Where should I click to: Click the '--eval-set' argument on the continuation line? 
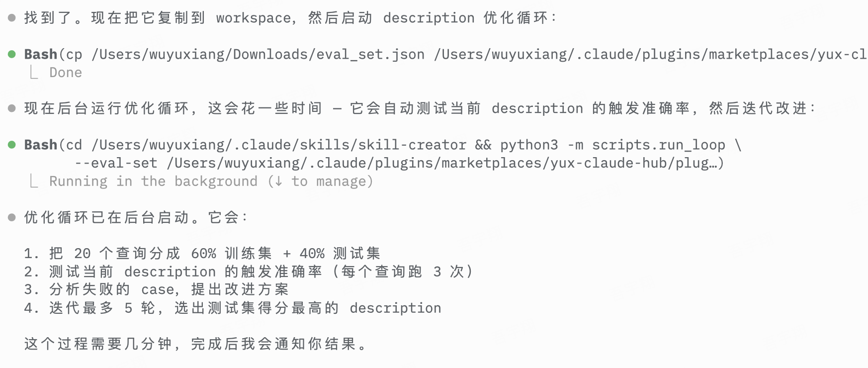click(116, 163)
